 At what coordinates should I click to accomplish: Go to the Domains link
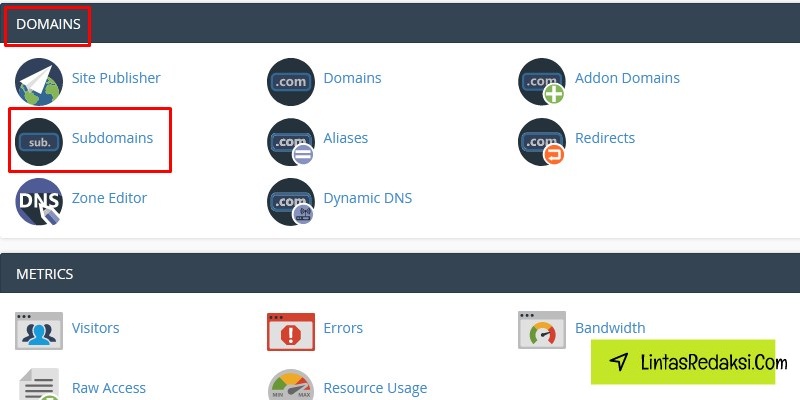coord(353,78)
